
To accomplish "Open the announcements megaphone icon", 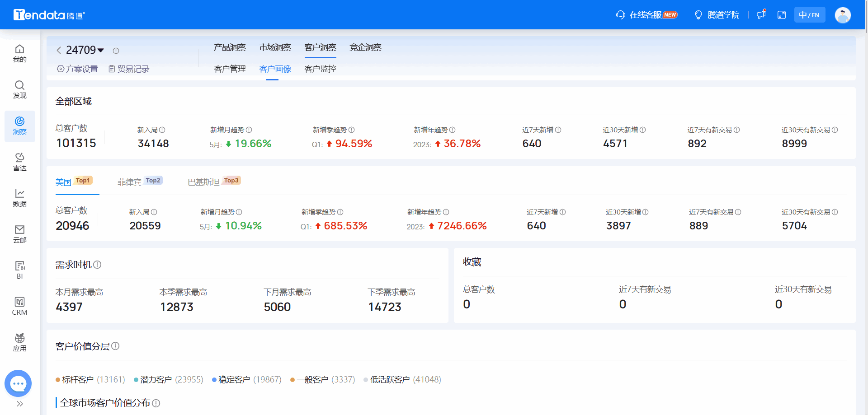I will [x=761, y=14].
